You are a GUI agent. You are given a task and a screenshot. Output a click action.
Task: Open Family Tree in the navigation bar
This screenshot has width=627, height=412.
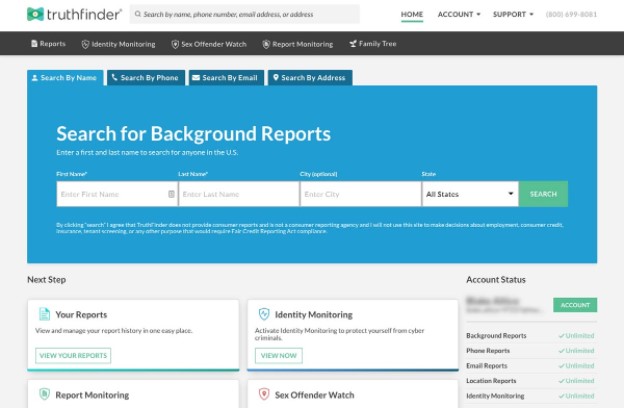[373, 44]
